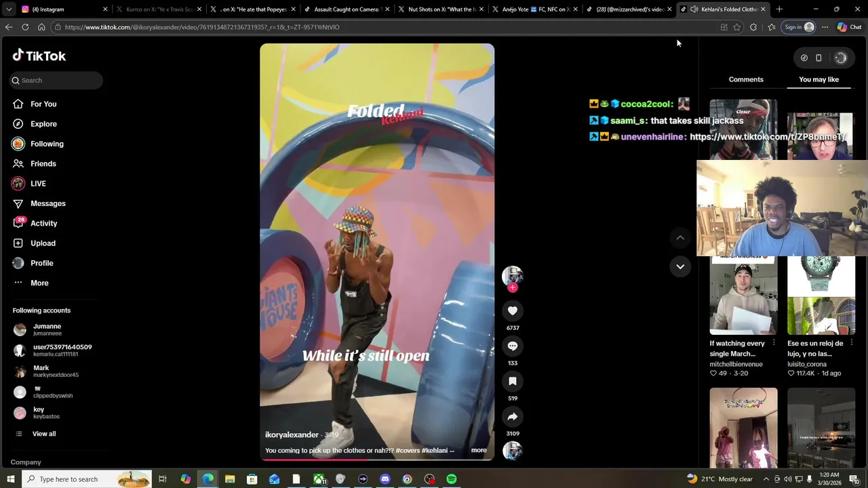The image size is (868, 488).
Task: Open browser extensions puzzle icon
Action: point(753,27)
